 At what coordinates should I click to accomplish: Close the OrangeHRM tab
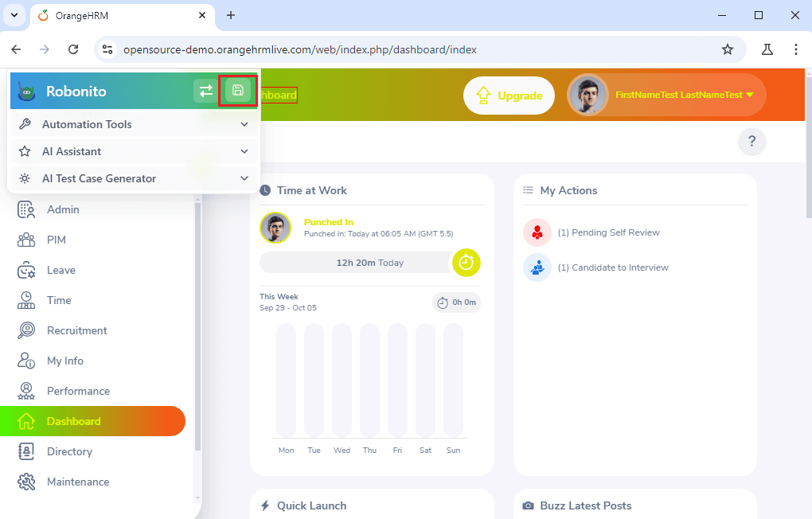point(202,16)
